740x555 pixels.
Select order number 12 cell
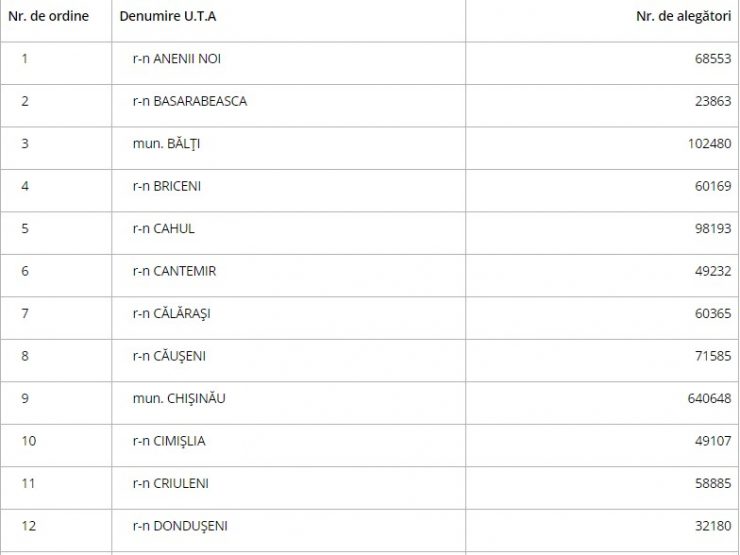click(28, 525)
